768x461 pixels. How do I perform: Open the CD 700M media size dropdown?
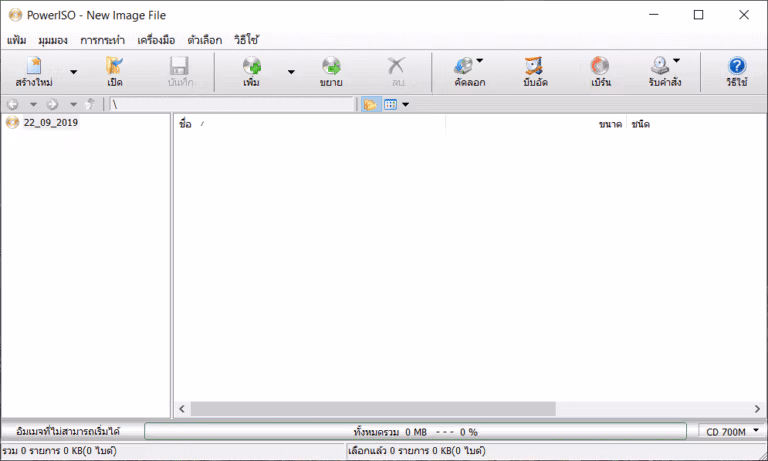tap(731, 432)
